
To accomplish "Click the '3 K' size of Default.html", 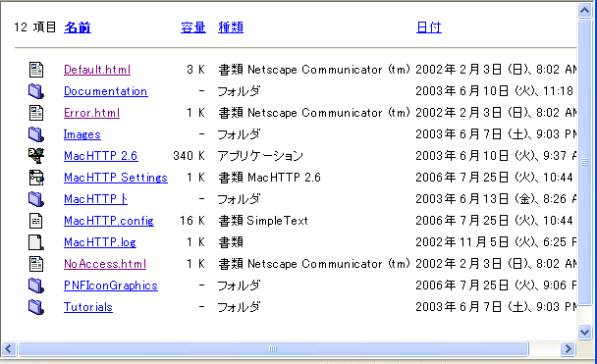I will (195, 70).
